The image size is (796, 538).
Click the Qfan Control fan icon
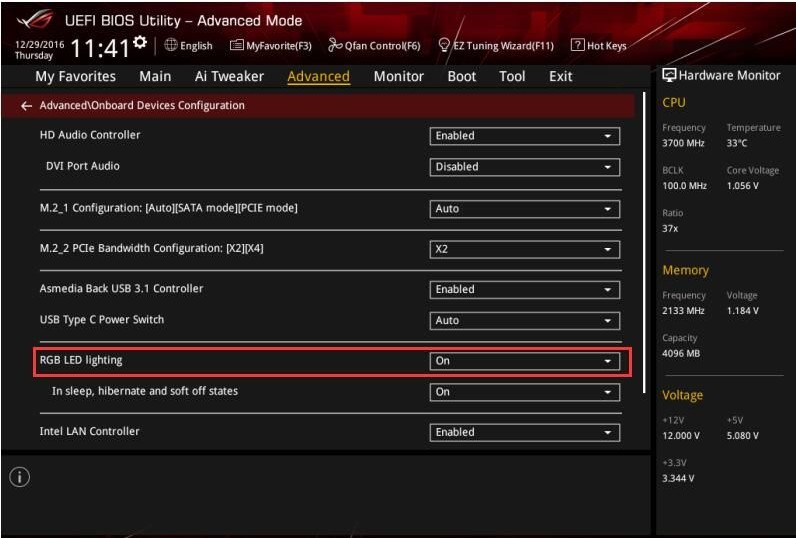point(335,45)
